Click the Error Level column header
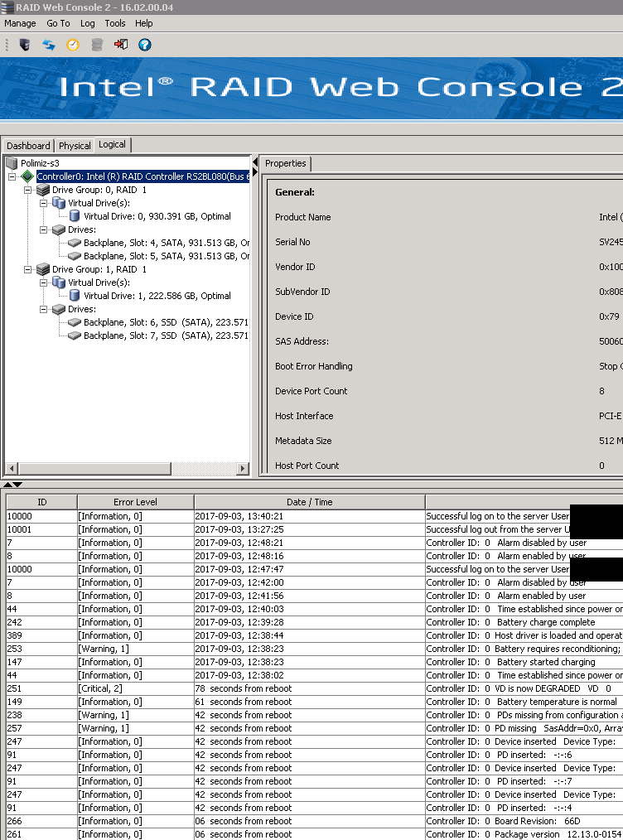The width and height of the screenshot is (623, 840). pyautogui.click(x=135, y=502)
